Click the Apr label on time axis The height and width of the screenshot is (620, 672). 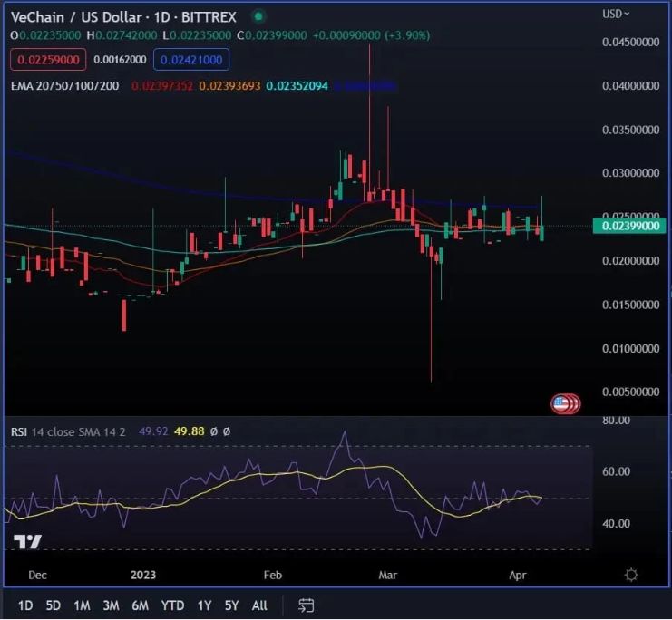[518, 575]
